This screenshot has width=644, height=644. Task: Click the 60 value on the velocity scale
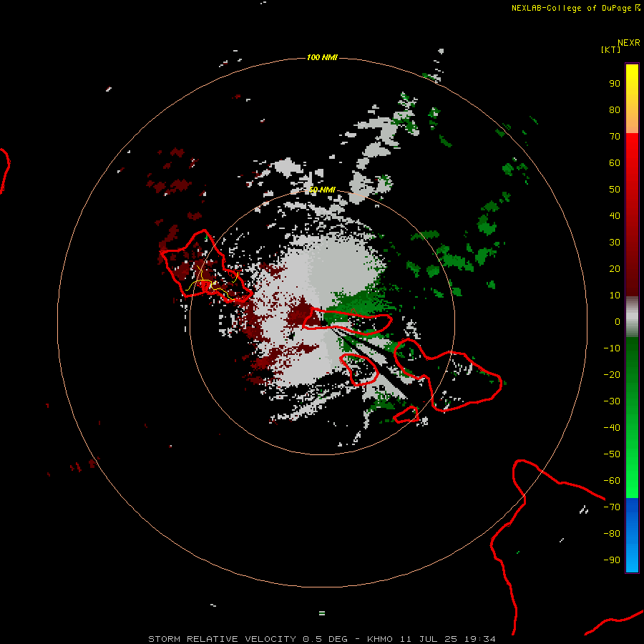point(615,162)
